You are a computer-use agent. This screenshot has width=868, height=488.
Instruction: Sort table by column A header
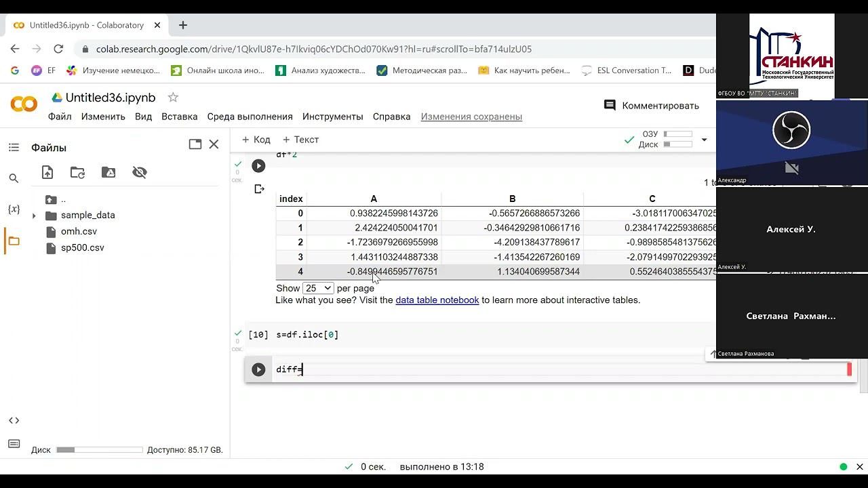pyautogui.click(x=374, y=199)
